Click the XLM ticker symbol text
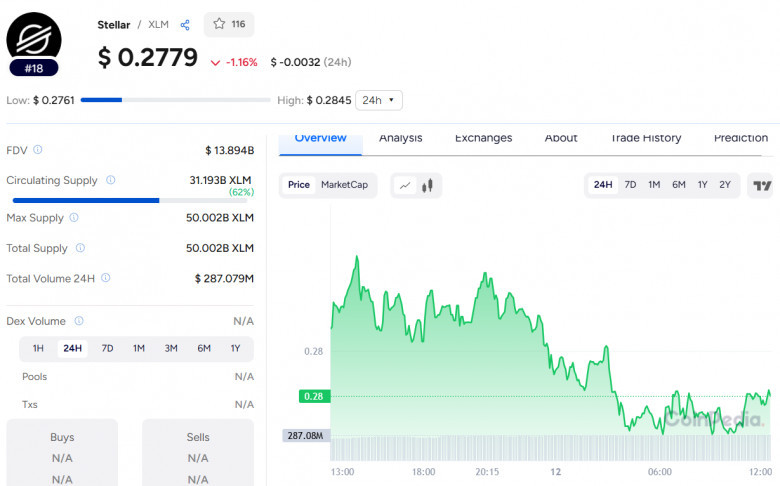780x486 pixels. tap(158, 24)
